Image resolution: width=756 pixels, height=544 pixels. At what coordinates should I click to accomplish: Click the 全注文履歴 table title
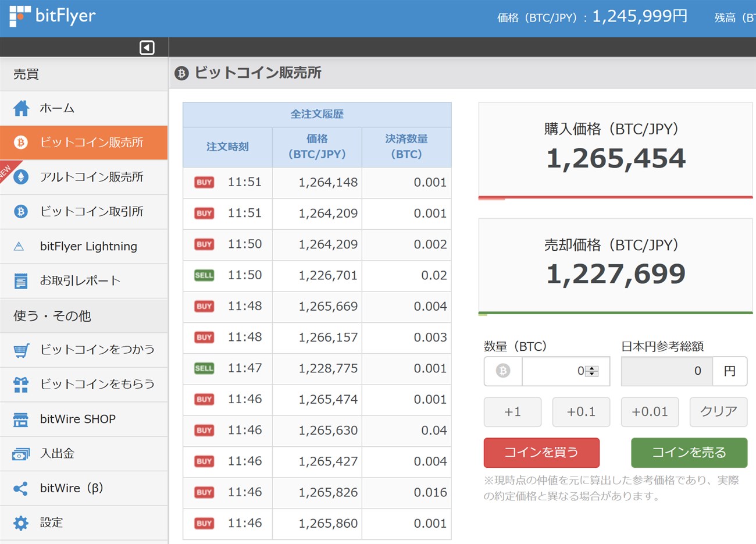pos(317,115)
